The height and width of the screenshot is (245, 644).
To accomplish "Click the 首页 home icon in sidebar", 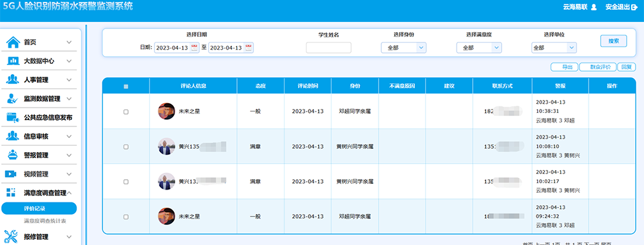I will pyautogui.click(x=13, y=42).
